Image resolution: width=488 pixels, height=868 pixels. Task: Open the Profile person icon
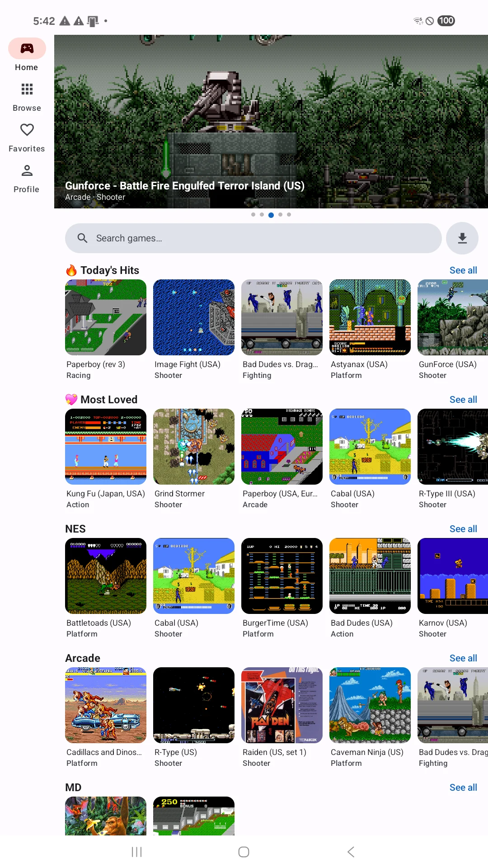pos(27,170)
